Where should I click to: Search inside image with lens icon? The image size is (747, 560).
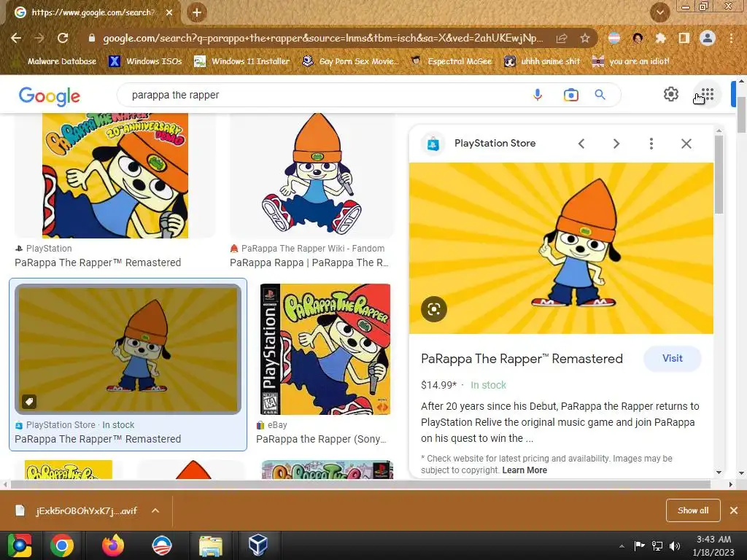(434, 309)
